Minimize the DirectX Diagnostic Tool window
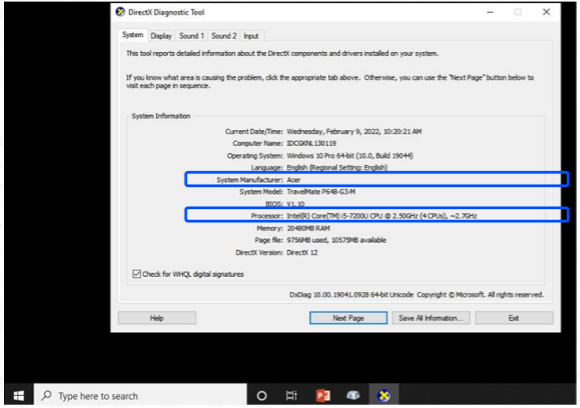Screen dimensions: 580x408 point(490,12)
